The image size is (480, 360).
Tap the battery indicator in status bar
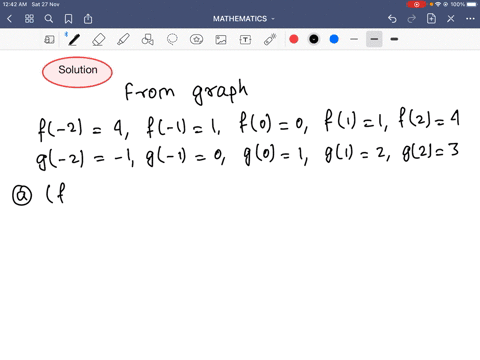point(472,4)
